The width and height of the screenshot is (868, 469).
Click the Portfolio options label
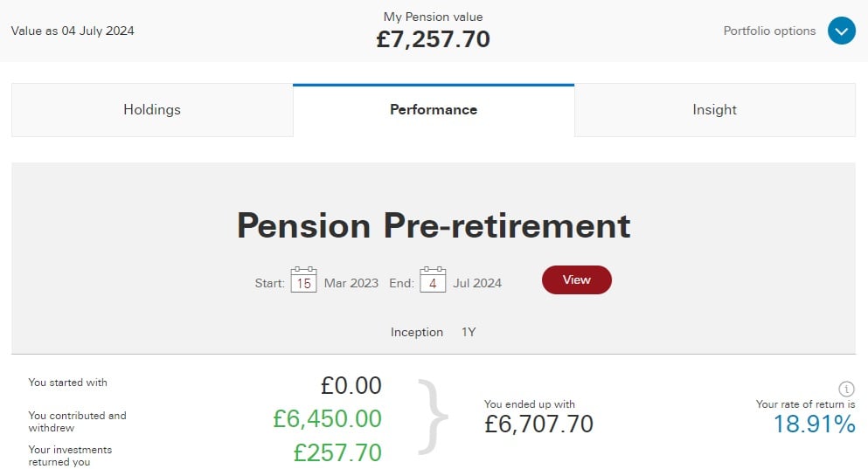click(x=769, y=31)
